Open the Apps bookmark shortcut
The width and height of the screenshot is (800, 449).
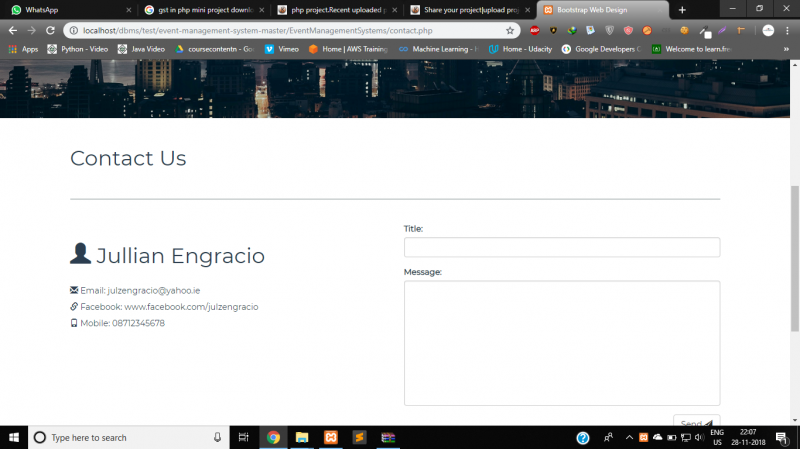click(23, 49)
